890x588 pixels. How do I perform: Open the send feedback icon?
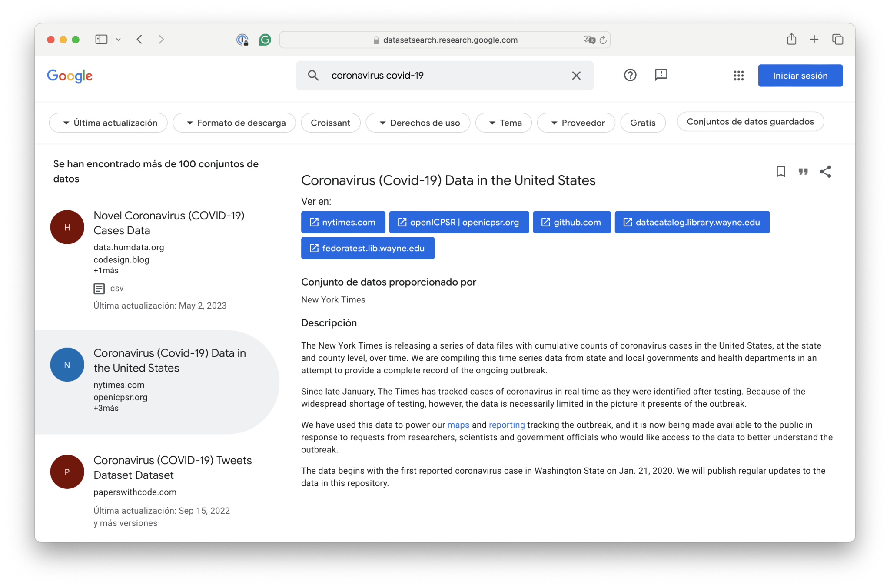[661, 75]
